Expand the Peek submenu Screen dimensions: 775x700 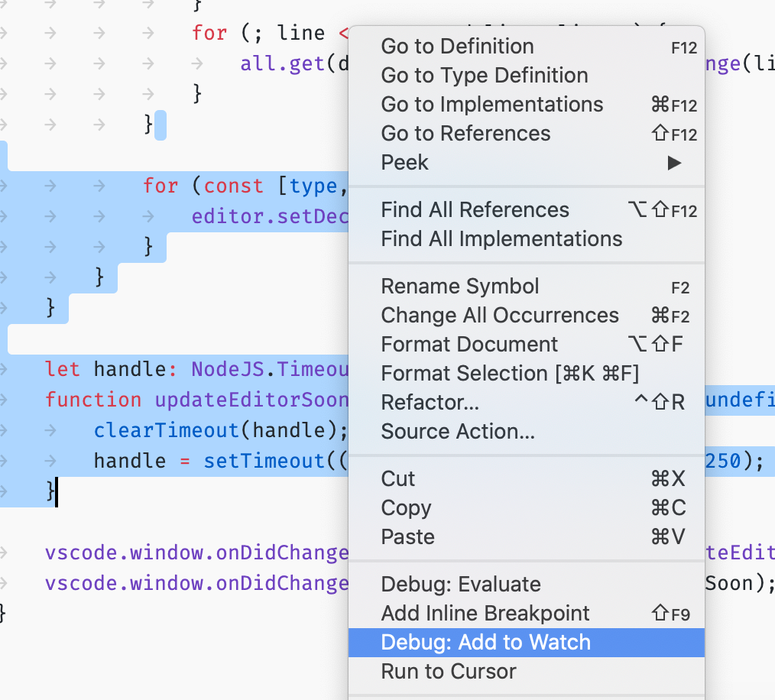tap(404, 162)
